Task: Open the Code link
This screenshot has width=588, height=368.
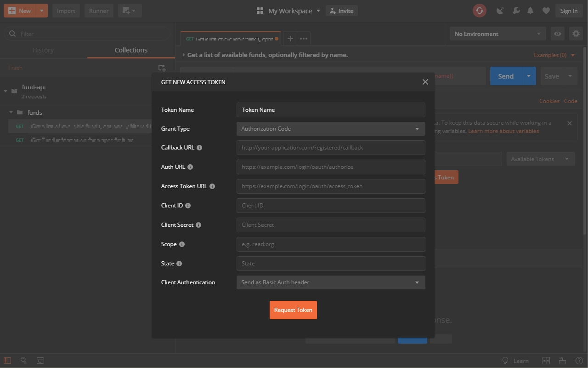Action: pyautogui.click(x=571, y=101)
